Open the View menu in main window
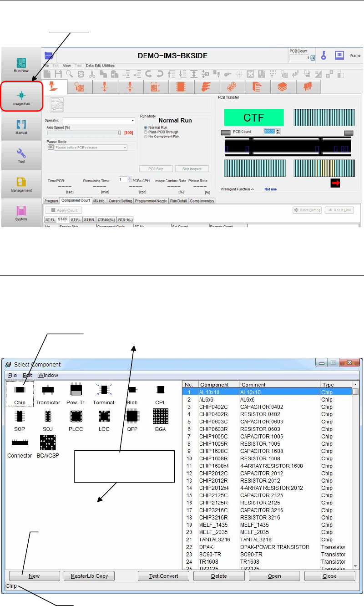364x606 pixels. (x=67, y=66)
